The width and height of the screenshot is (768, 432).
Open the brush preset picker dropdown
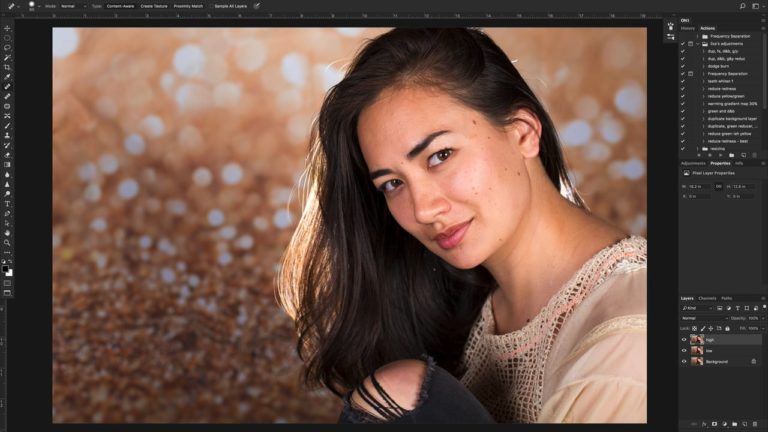(39, 6)
